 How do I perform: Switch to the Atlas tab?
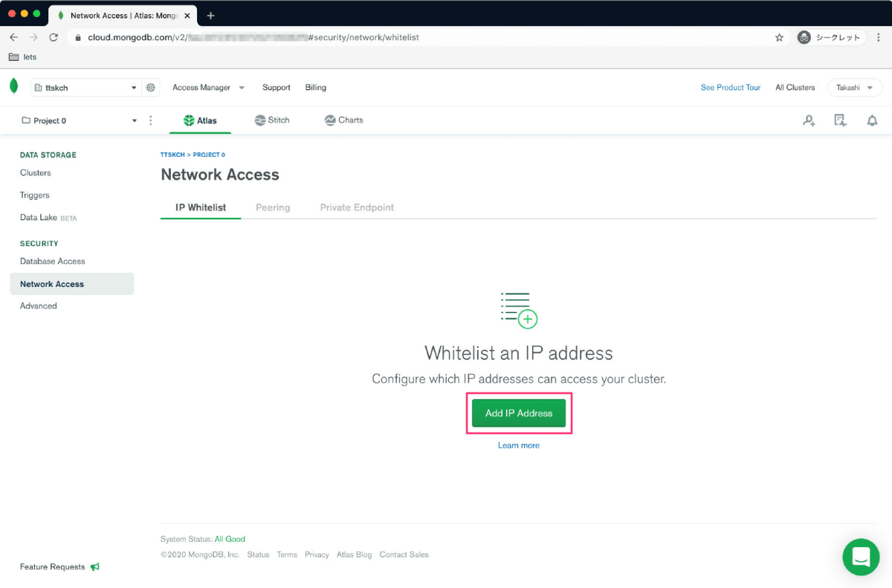coord(200,120)
